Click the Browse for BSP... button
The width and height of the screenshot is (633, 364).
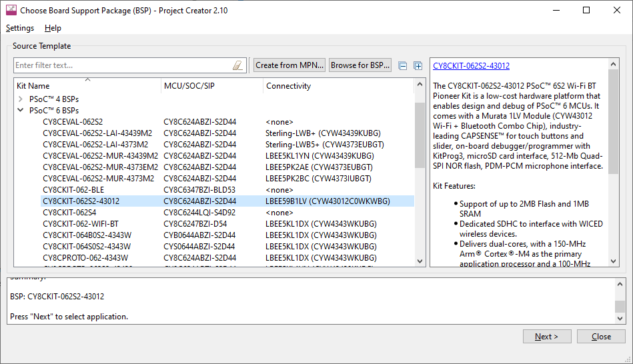tap(360, 65)
